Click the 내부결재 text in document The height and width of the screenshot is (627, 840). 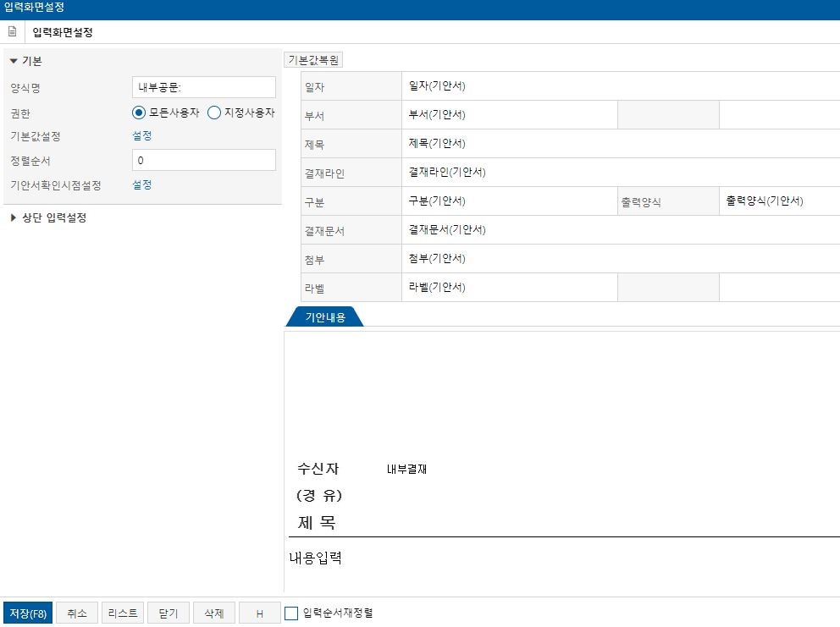(406, 469)
